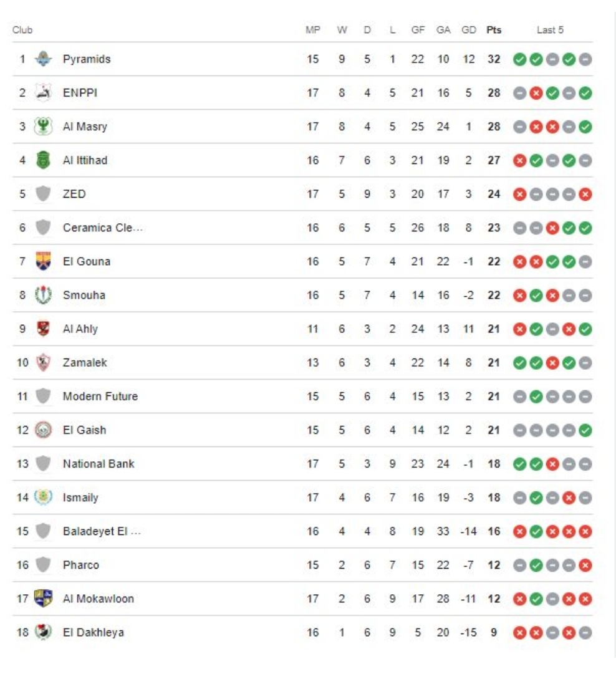The image size is (616, 674).
Task: Open the Modern Future team page
Action: [x=100, y=397]
